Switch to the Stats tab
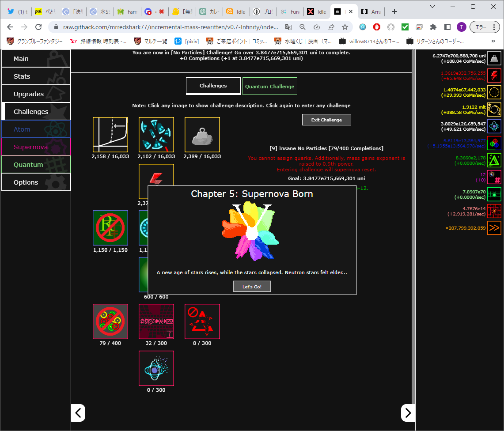Viewport: 504px width, 431px height. coord(36,76)
